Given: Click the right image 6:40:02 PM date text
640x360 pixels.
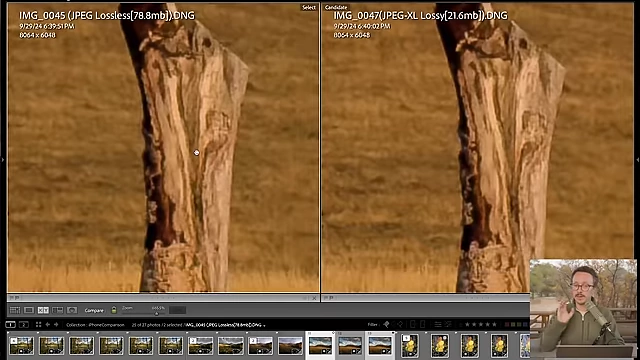Looking at the screenshot, I should pos(362,26).
